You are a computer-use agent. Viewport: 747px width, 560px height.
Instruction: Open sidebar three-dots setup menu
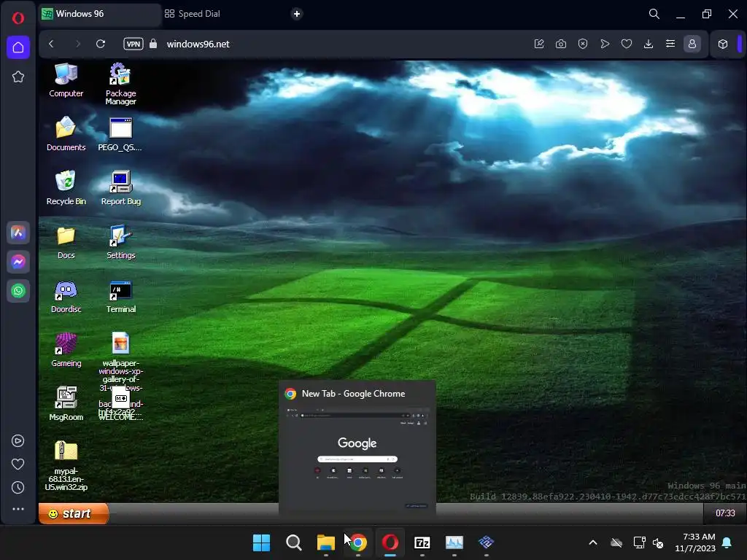coord(18,509)
